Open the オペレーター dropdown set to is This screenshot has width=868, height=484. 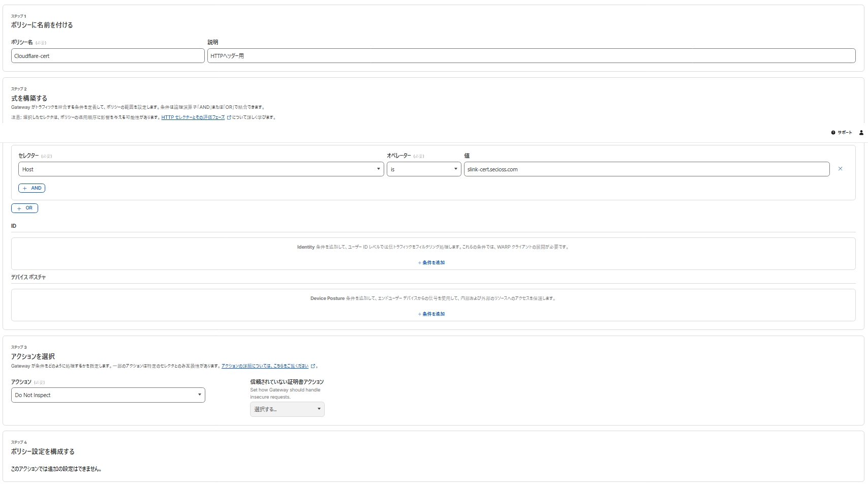(424, 169)
